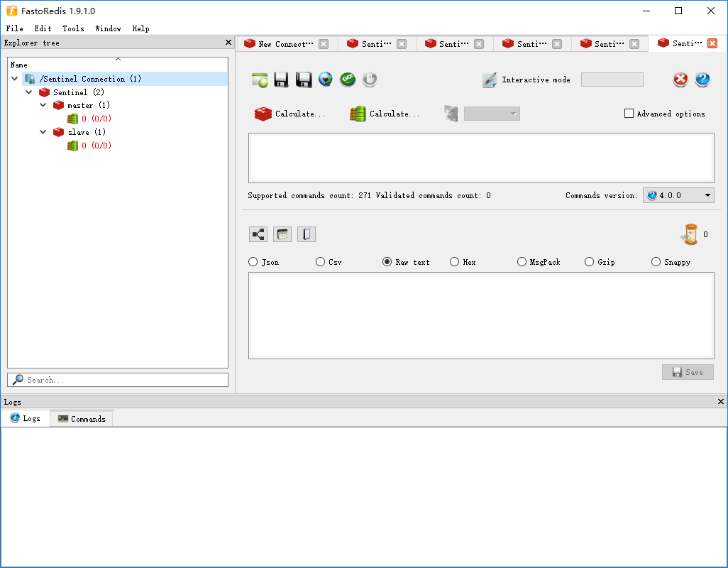Collapse the master node in tree
The width and height of the screenshot is (728, 568).
tap(43, 105)
